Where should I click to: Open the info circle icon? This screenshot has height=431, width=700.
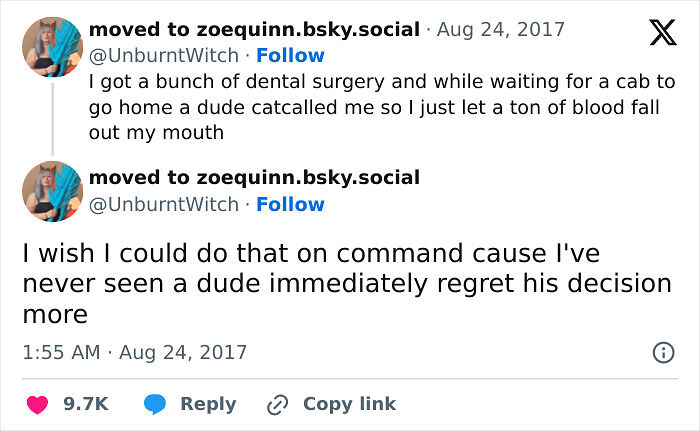(x=662, y=352)
